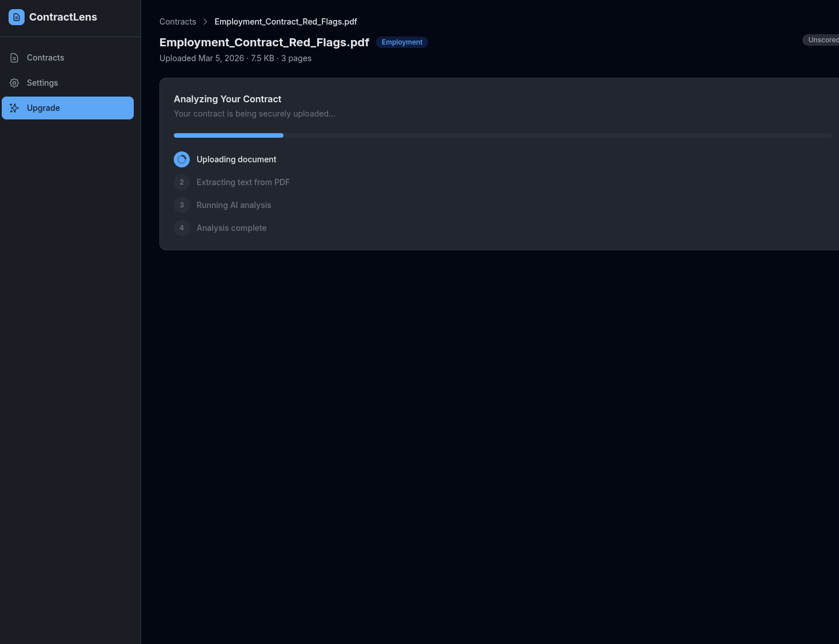The image size is (839, 644).
Task: Click the Settings gear icon
Action: coord(14,83)
